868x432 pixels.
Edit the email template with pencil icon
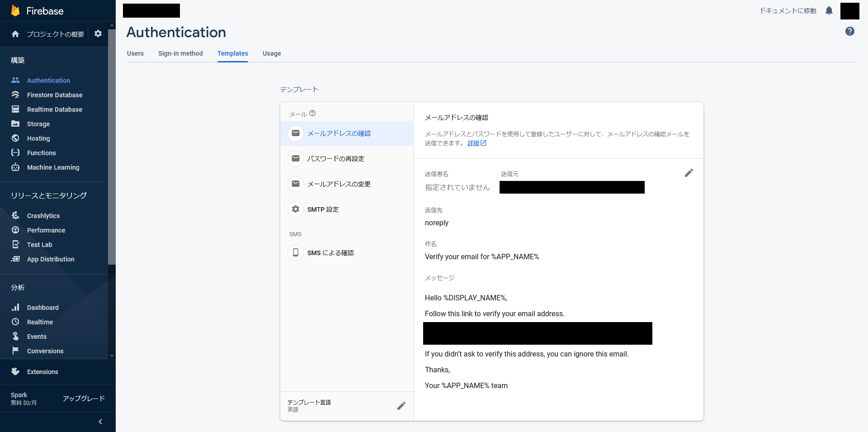click(689, 173)
